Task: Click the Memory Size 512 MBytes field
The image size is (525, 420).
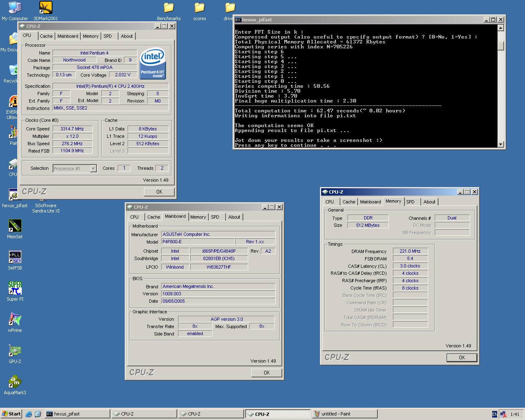Action: [x=368, y=225]
